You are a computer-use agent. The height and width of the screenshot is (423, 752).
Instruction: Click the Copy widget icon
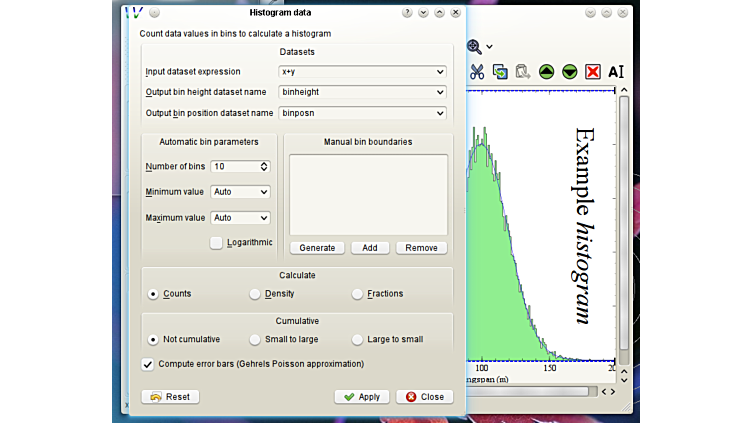500,72
